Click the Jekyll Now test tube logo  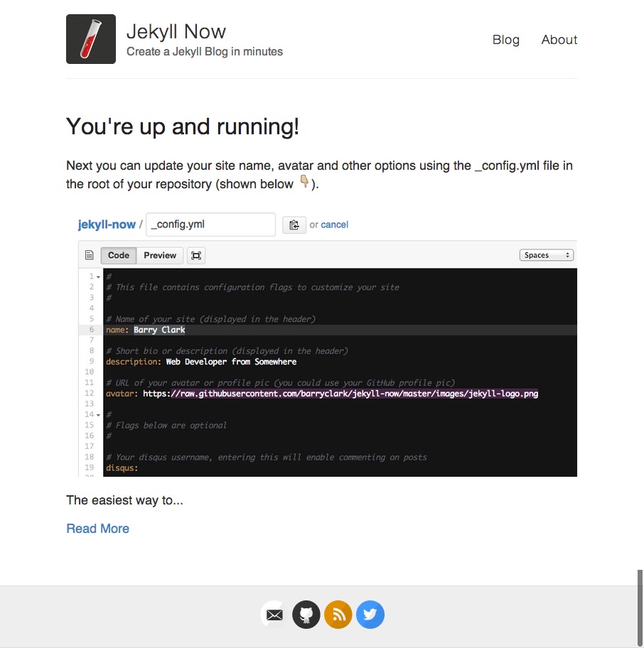pyautogui.click(x=91, y=39)
